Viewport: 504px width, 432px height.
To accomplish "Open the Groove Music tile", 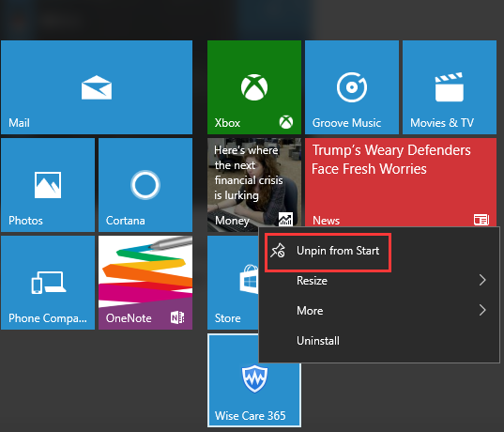I will pos(352,87).
